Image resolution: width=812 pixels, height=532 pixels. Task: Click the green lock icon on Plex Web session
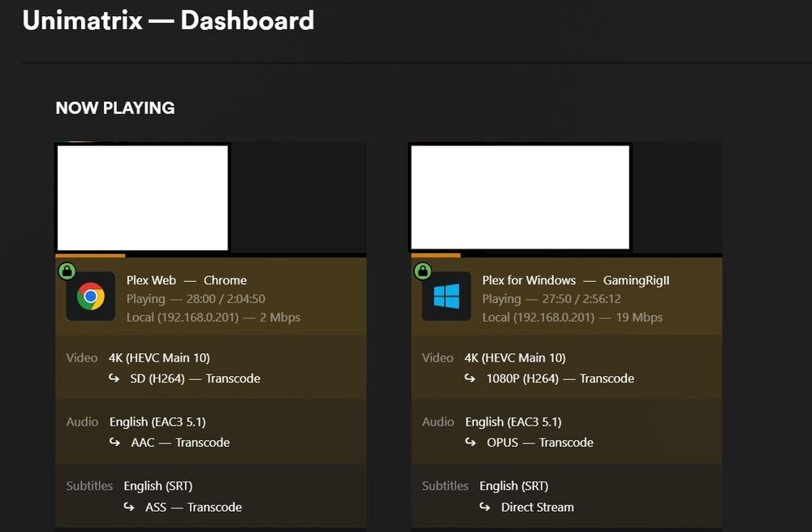67,271
